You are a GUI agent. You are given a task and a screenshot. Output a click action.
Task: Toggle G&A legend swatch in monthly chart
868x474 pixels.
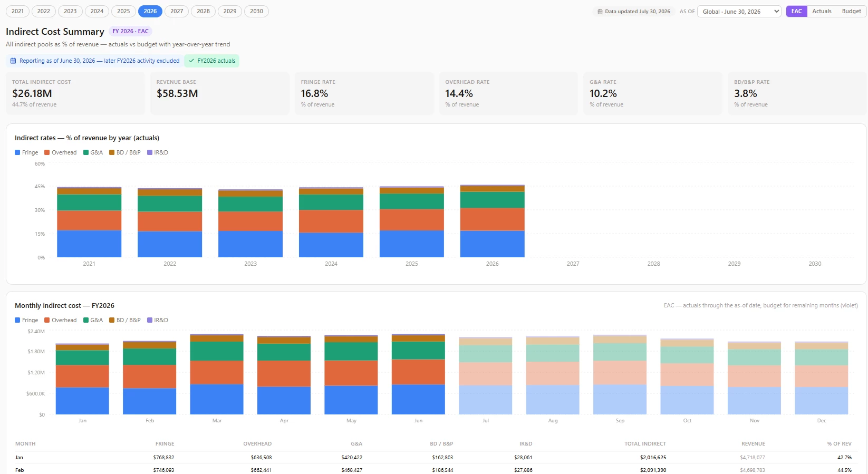coord(86,320)
